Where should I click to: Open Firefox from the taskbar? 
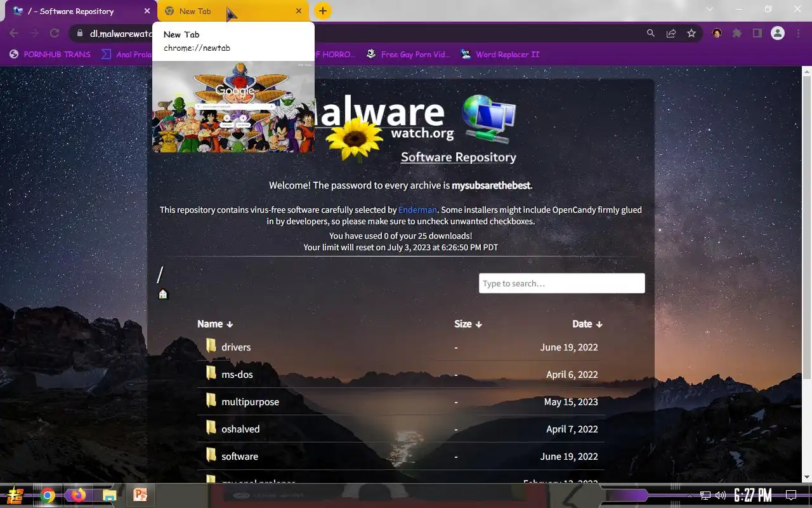[x=79, y=495]
